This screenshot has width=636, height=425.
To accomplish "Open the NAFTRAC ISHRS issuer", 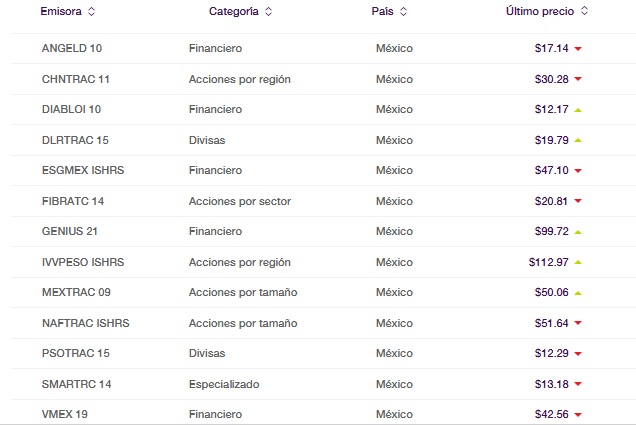I will click(x=85, y=323).
